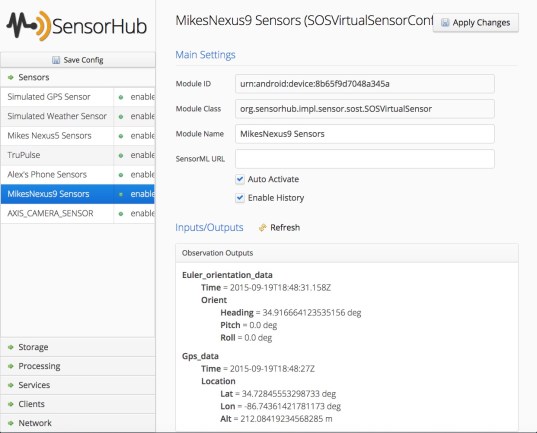The image size is (537, 433).
Task: Click the Apply Changes disk icon
Action: (445, 23)
